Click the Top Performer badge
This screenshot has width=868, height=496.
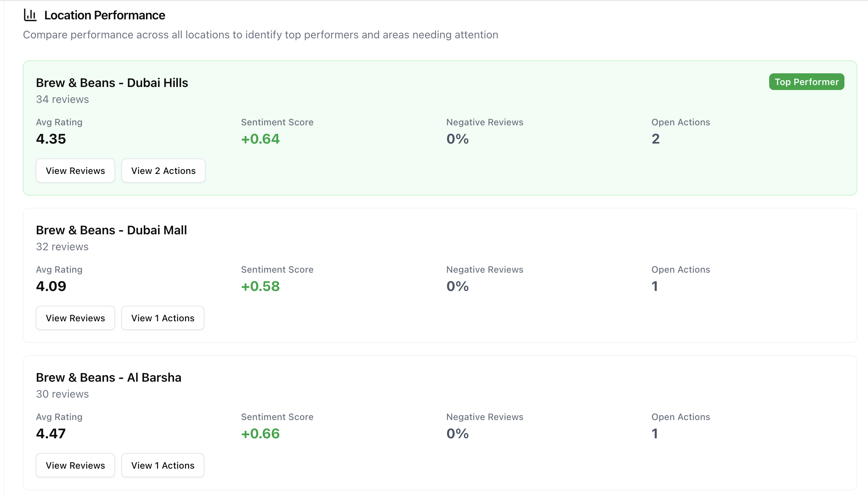tap(806, 82)
